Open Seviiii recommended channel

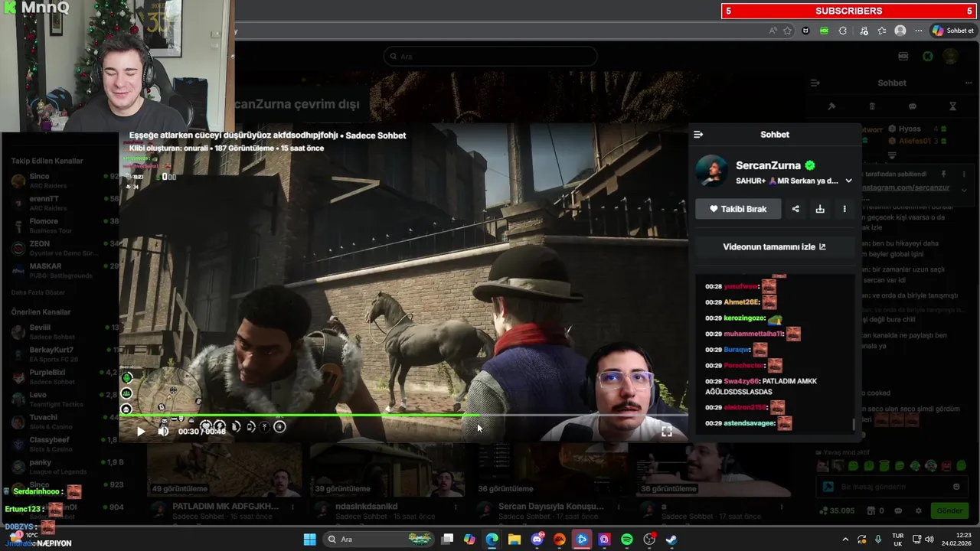pos(61,331)
